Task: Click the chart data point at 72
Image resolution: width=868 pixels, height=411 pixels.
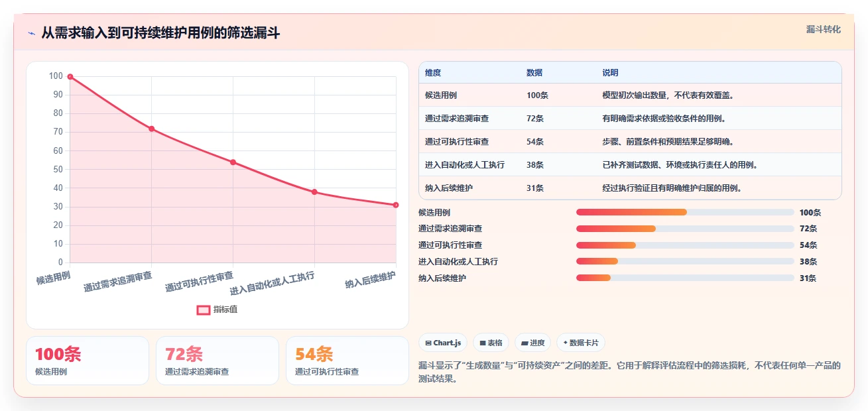Action: pos(152,129)
